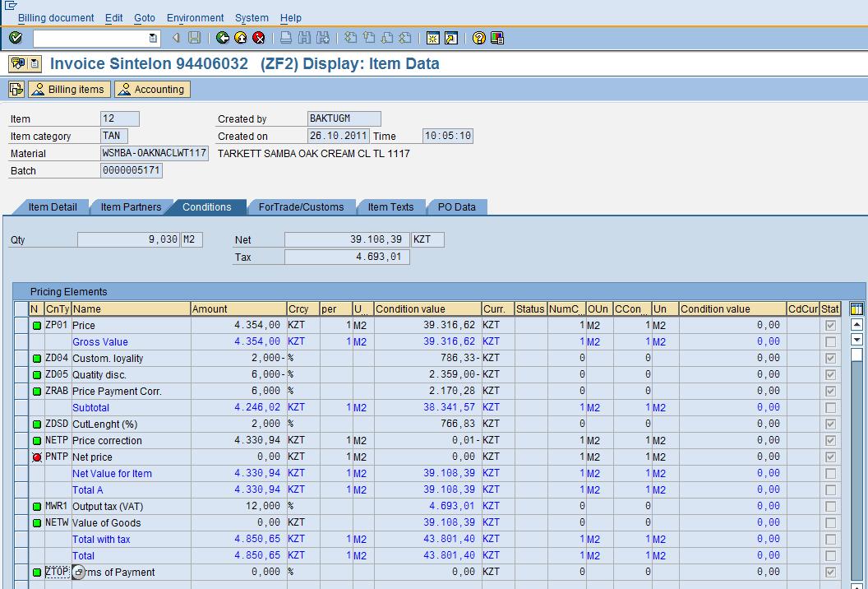
Task: Click the 'Value of Goods' name cell
Action: pyautogui.click(x=131, y=523)
